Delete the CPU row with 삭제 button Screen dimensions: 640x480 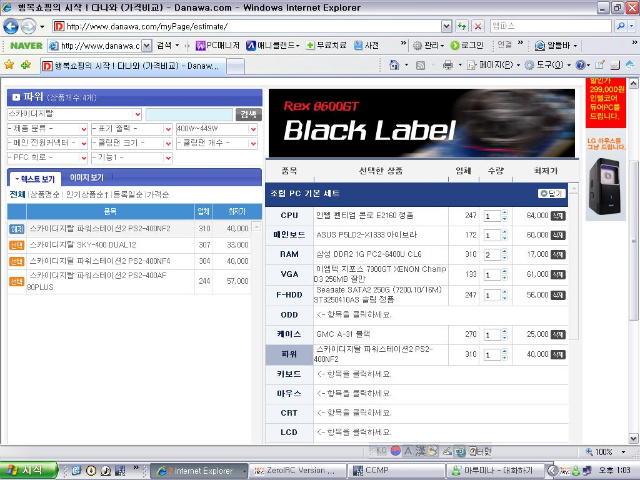pyautogui.click(x=558, y=216)
